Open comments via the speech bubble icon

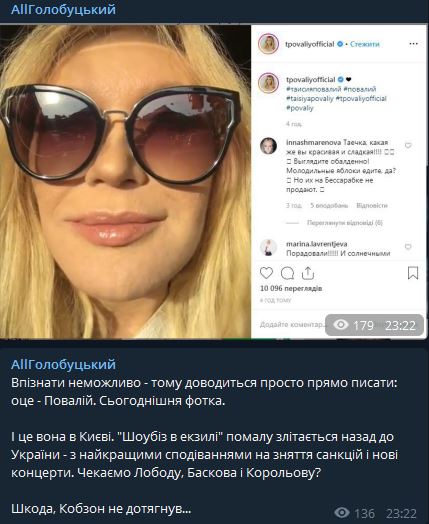[287, 273]
